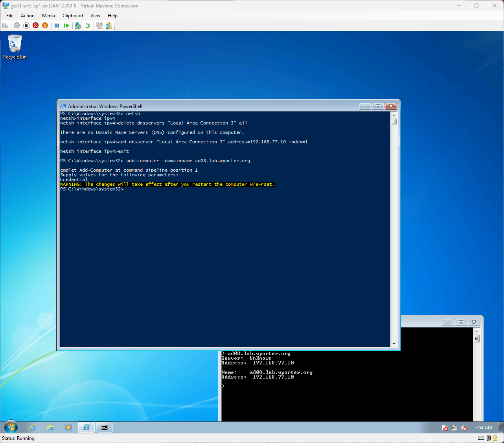Click the last PS C:\Windows\system32> prompt
This screenshot has width=504, height=443.
coord(92,189)
